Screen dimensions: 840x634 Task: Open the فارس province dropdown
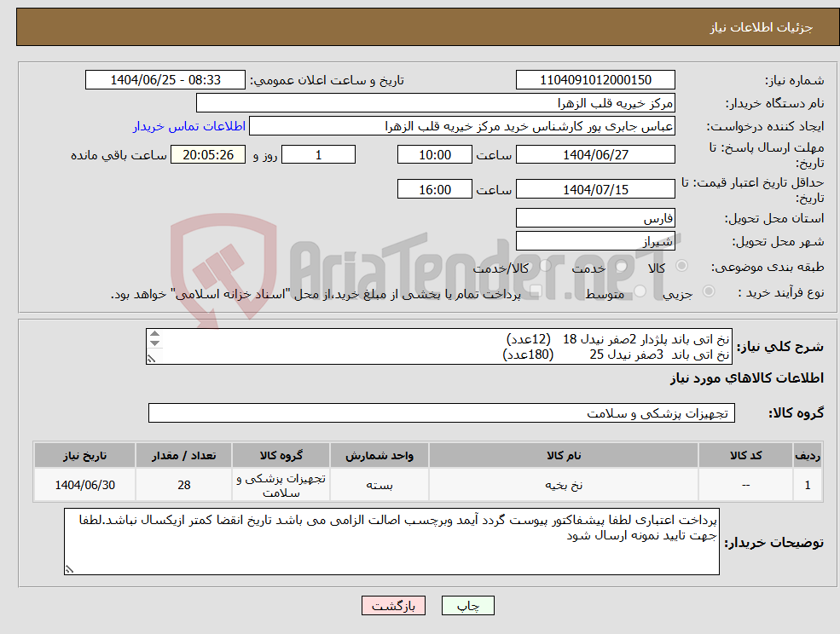[x=597, y=217]
